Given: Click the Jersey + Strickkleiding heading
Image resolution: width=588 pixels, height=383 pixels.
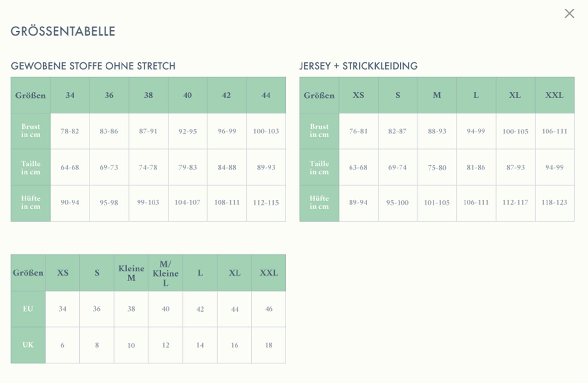Looking at the screenshot, I should point(358,66).
